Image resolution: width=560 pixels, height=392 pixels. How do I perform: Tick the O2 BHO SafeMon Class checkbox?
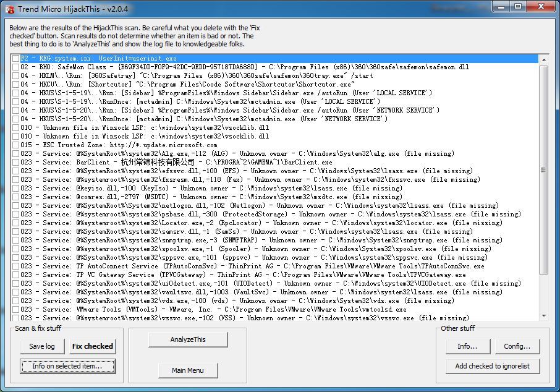point(15,67)
